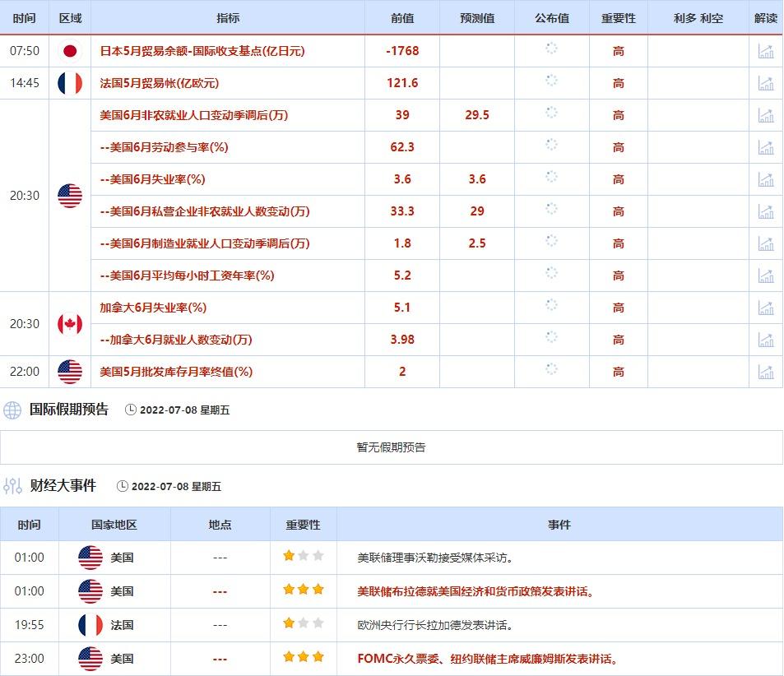Image resolution: width=784 pixels, height=676 pixels.
Task: Open chart icon for 加拿大6月就业人数变动 row
Action: pos(766,340)
